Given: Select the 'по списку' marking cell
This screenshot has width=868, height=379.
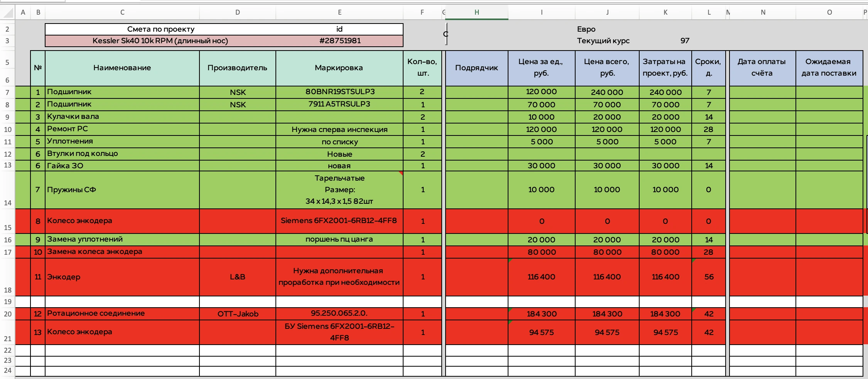Looking at the screenshot, I should click(339, 142).
